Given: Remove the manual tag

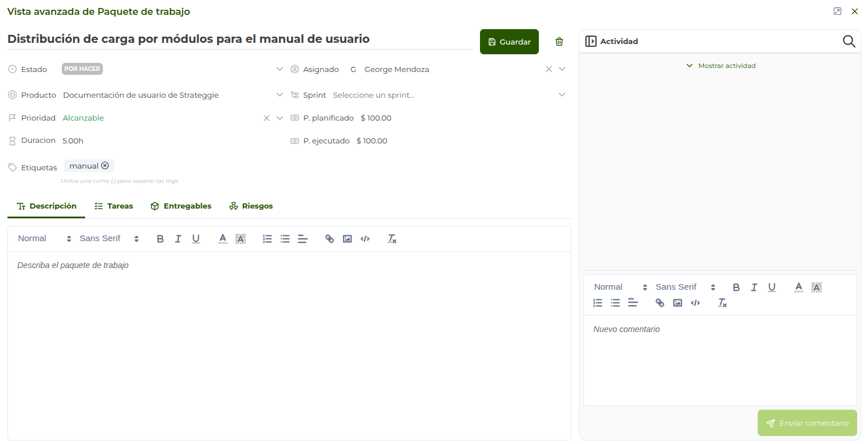Looking at the screenshot, I should (105, 166).
